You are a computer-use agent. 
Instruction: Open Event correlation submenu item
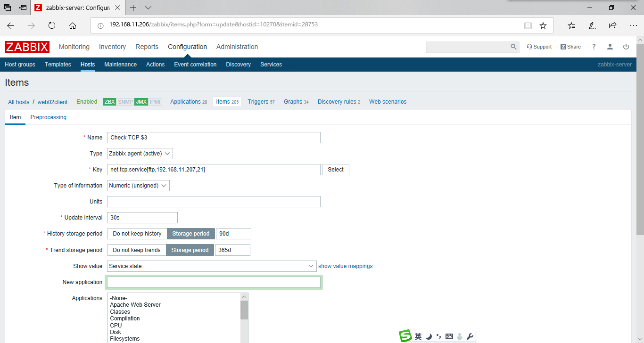point(195,65)
